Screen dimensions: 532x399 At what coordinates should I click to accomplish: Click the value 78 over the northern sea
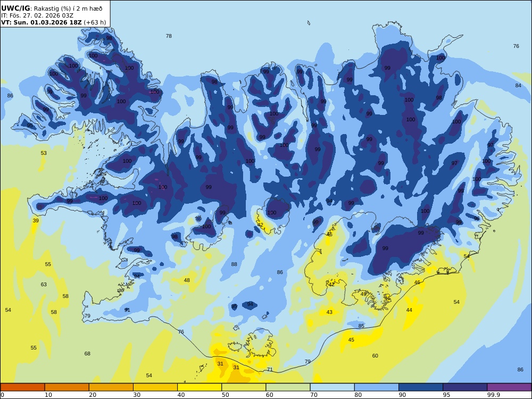(x=169, y=36)
